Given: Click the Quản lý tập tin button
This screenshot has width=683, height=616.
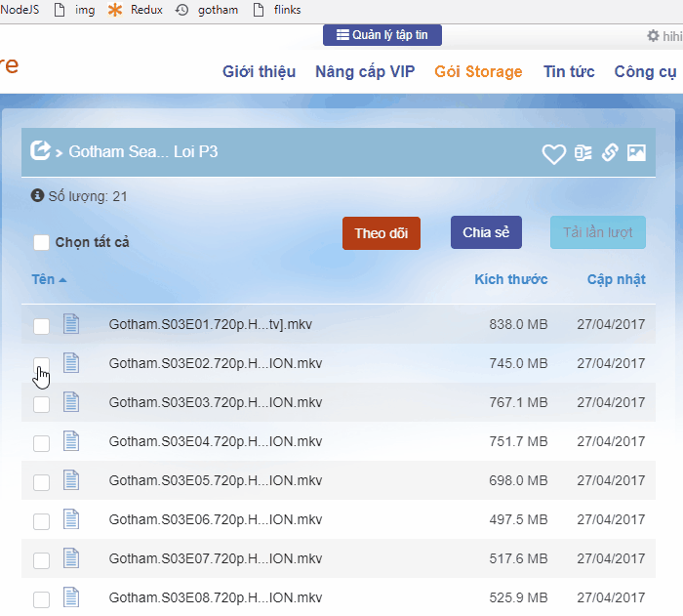Looking at the screenshot, I should [382, 35].
